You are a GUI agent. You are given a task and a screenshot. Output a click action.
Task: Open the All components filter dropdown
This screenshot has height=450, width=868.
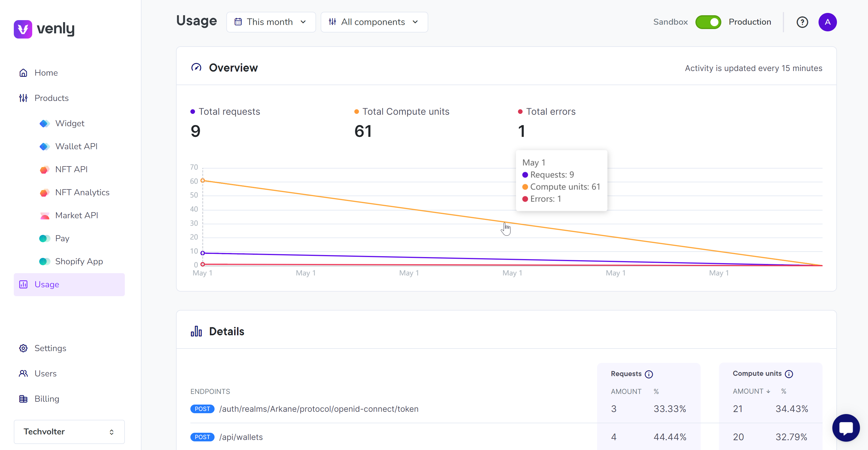(x=374, y=22)
